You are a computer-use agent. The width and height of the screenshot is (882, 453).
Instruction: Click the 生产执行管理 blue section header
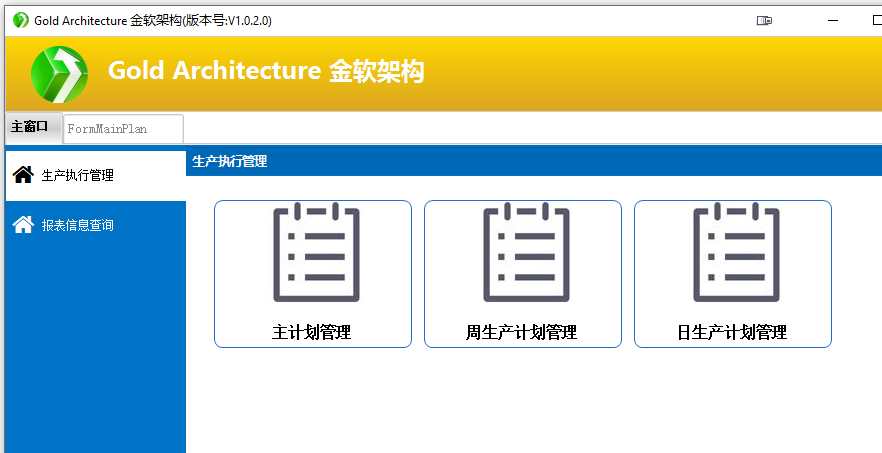coord(534,162)
